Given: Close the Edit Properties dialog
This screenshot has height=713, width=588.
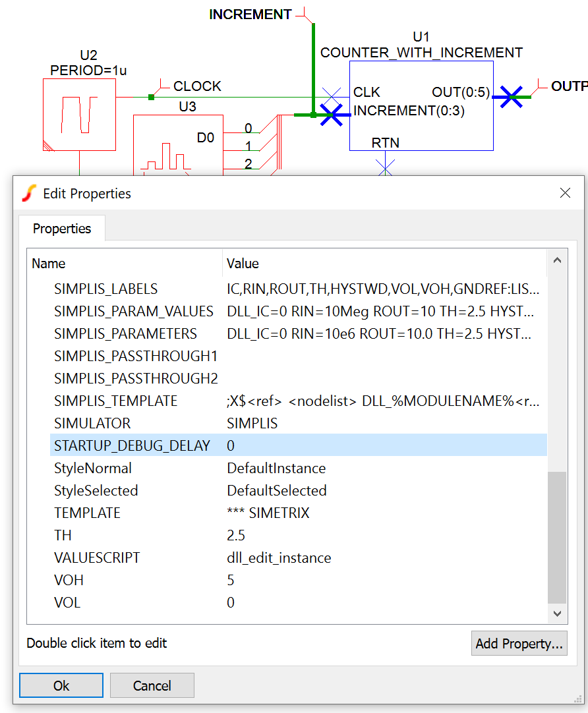Looking at the screenshot, I should point(565,193).
